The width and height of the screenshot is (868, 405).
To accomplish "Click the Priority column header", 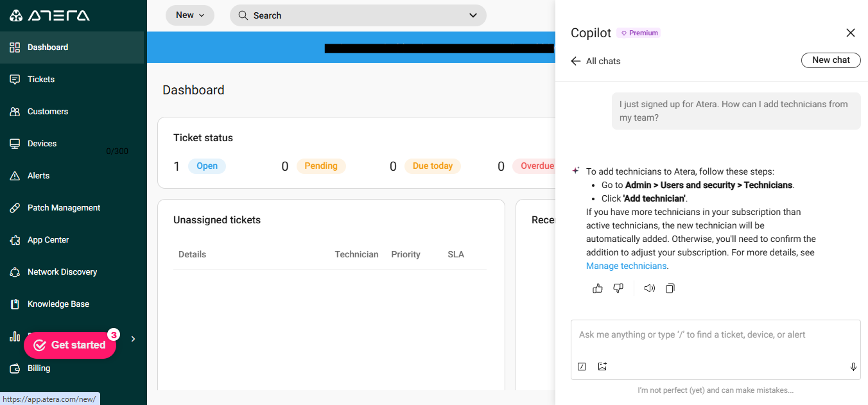I will pyautogui.click(x=406, y=255).
